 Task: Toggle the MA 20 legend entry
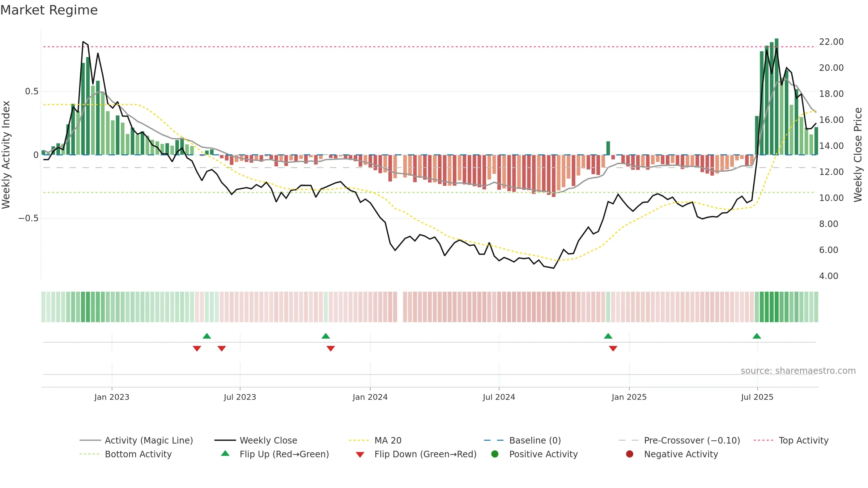[x=375, y=440]
